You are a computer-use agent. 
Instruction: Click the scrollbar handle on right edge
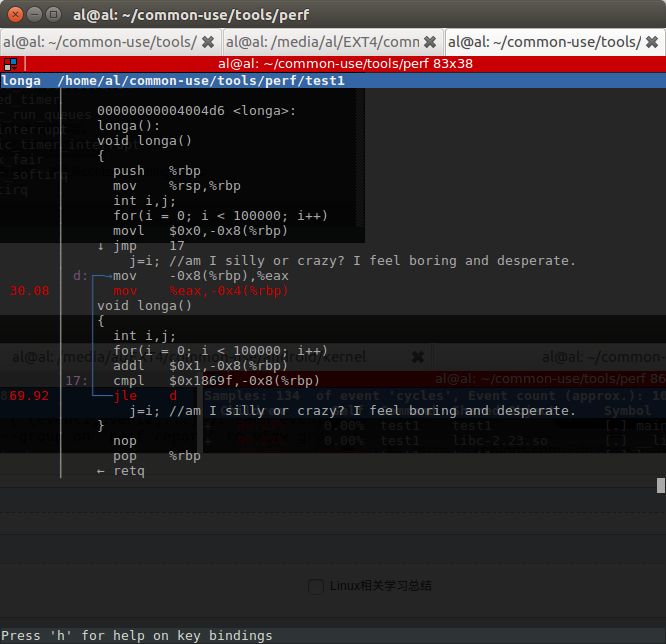tap(660, 486)
